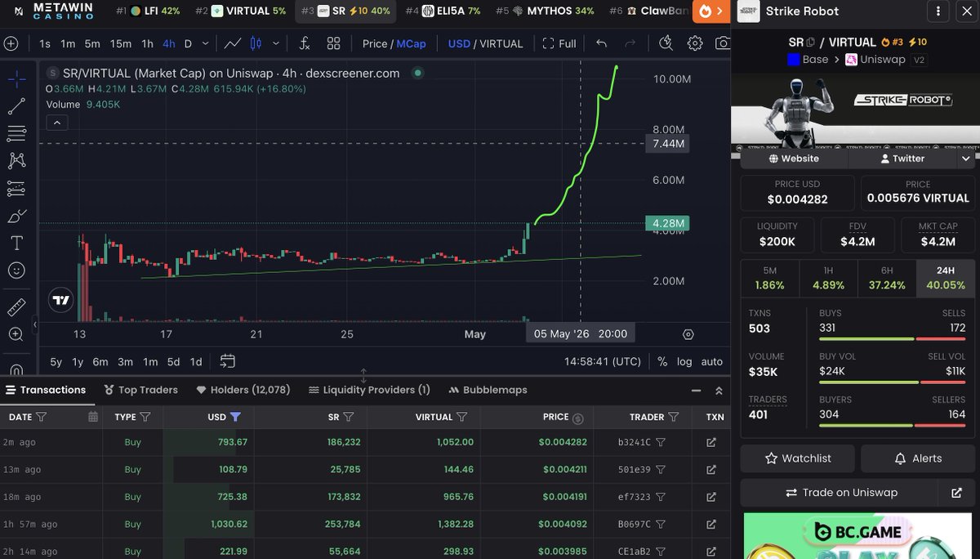Select the Text annotation tool
Viewport: 980px width, 559px height.
16,244
